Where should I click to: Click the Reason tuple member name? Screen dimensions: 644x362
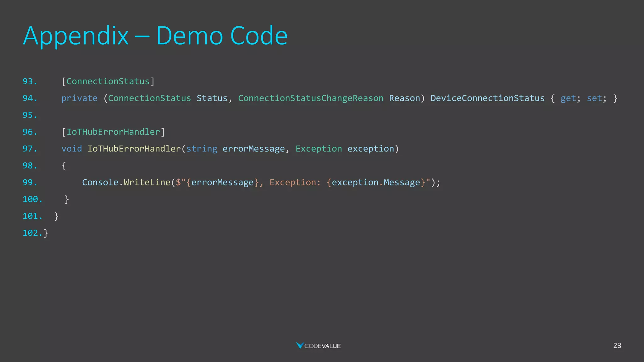(x=404, y=98)
